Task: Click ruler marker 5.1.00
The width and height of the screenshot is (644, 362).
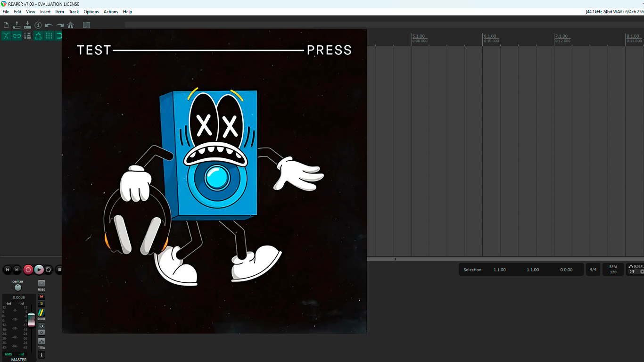Action: click(419, 36)
